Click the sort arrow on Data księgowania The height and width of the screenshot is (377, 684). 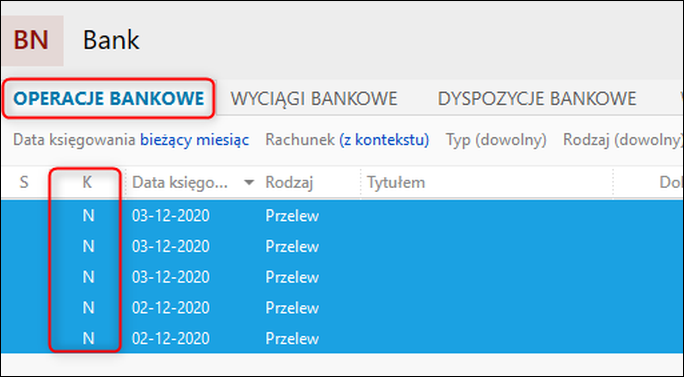(249, 182)
